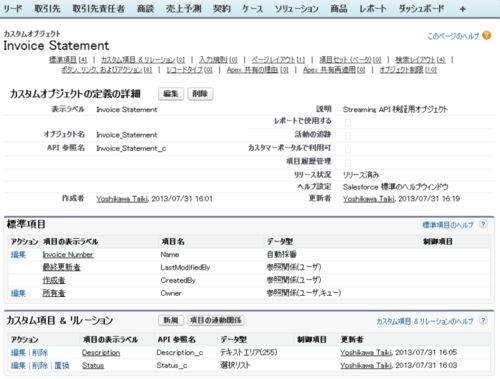This screenshot has width=500, height=379.
Task: Toggle the カスタマーポータルで利用可 checkbox
Action: [x=348, y=149]
